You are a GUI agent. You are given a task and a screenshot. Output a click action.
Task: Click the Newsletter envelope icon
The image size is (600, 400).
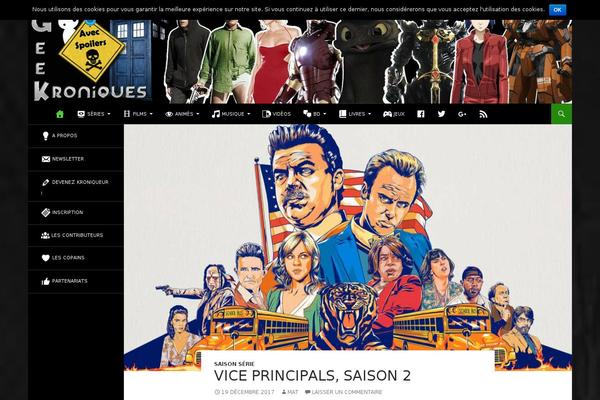pyautogui.click(x=46, y=159)
